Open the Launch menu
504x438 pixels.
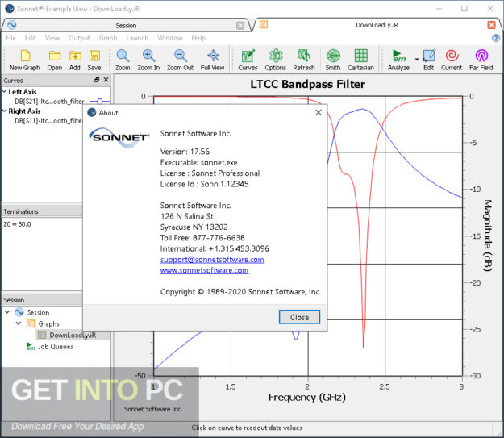point(137,38)
